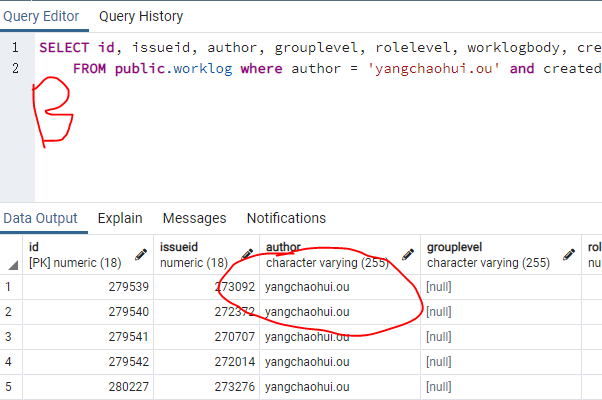The width and height of the screenshot is (602, 400).
Task: Click the 'yangchaohui.ou' string literal in the query
Action: 433,69
